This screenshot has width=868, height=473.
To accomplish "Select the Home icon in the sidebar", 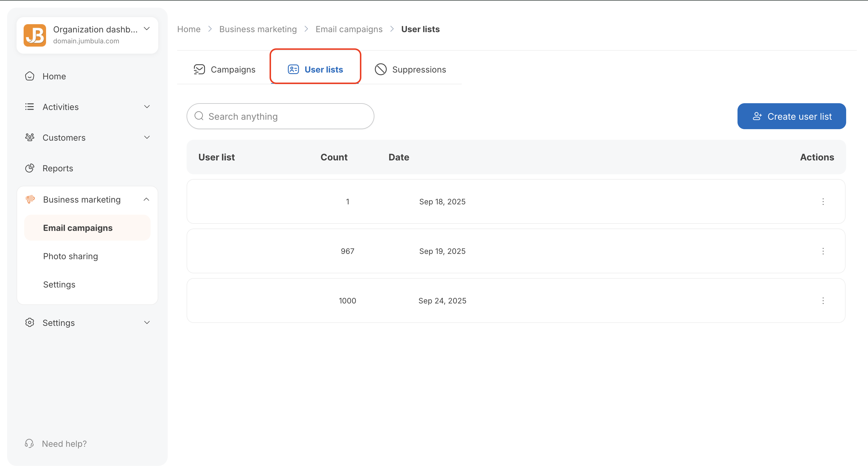I will (30, 76).
